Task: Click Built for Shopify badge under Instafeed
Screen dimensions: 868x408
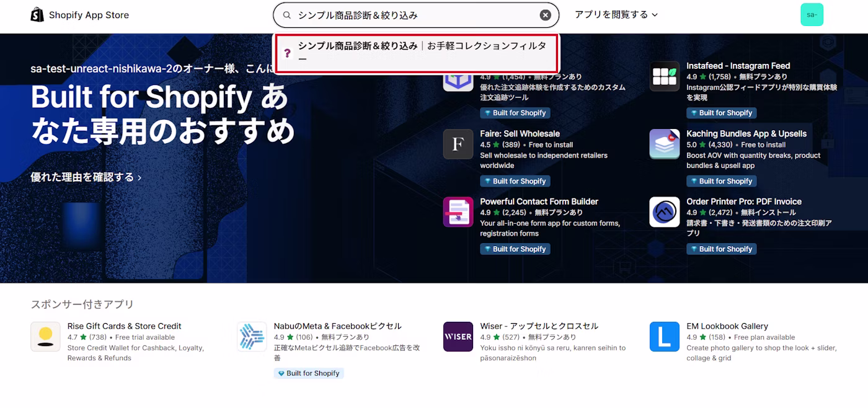Action: (721, 113)
